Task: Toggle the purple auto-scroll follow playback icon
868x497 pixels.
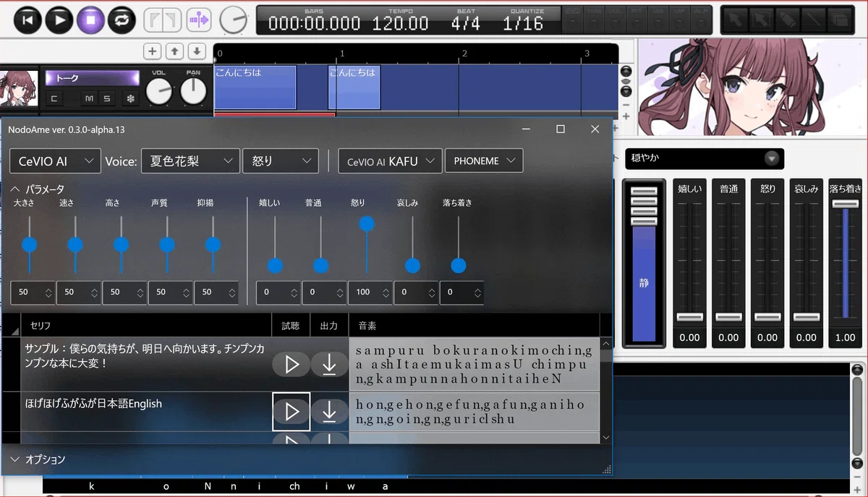Action: 198,20
